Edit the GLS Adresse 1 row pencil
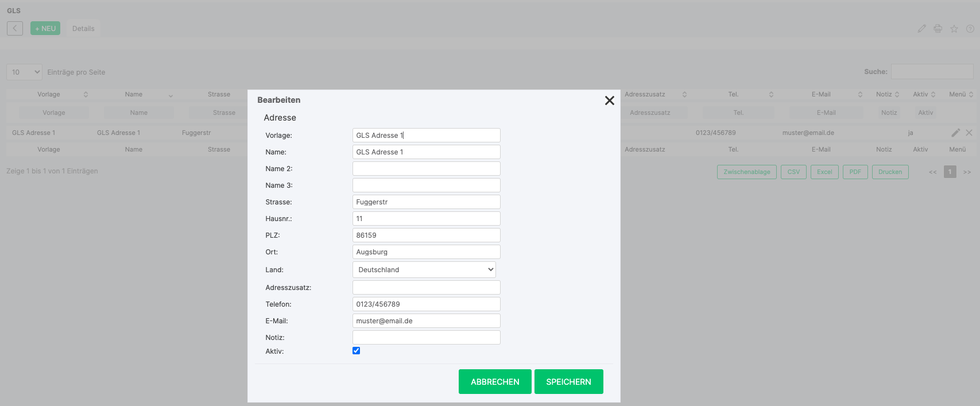 955,133
